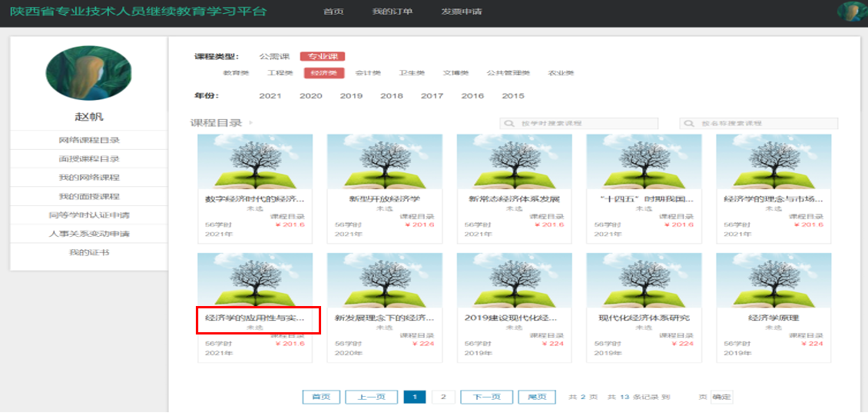Select the 公需课 course type
868x416 pixels.
coord(273,56)
